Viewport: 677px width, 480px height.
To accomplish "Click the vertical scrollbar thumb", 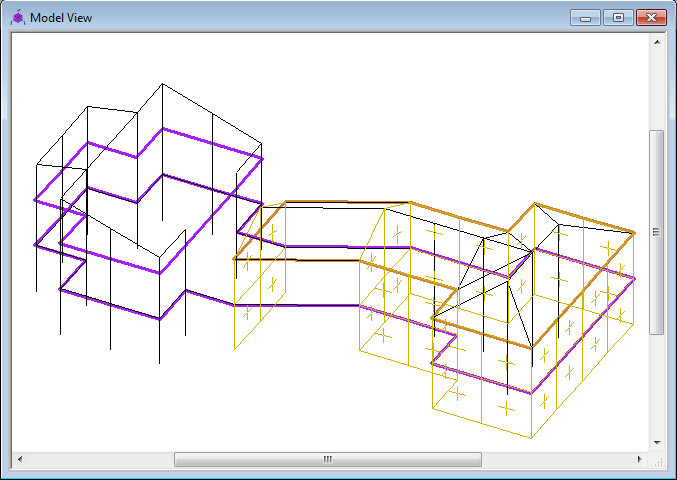I will point(657,232).
